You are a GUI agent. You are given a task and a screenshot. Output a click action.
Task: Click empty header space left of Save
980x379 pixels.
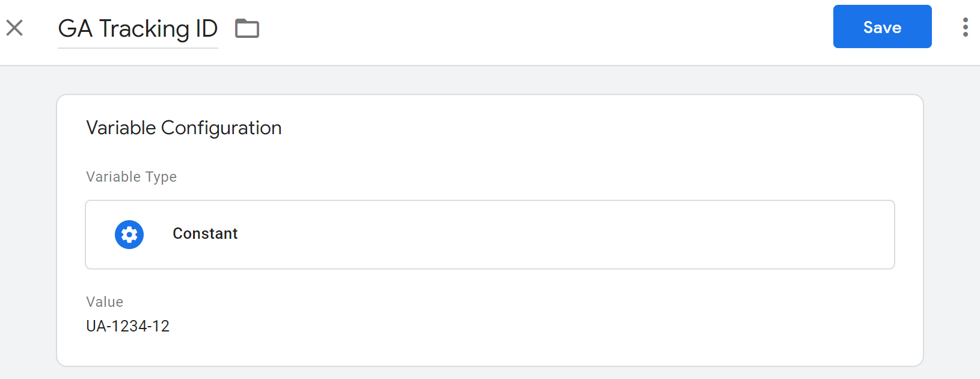pyautogui.click(x=541, y=28)
